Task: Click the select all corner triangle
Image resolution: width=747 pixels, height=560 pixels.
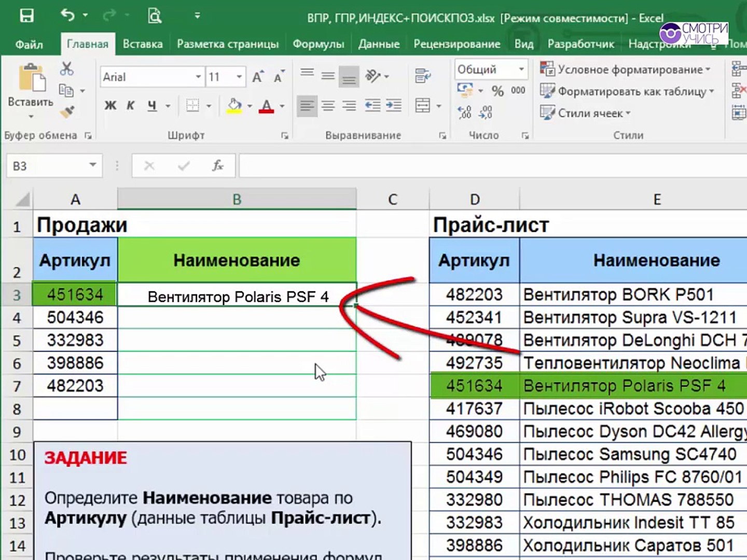Action: 22,199
